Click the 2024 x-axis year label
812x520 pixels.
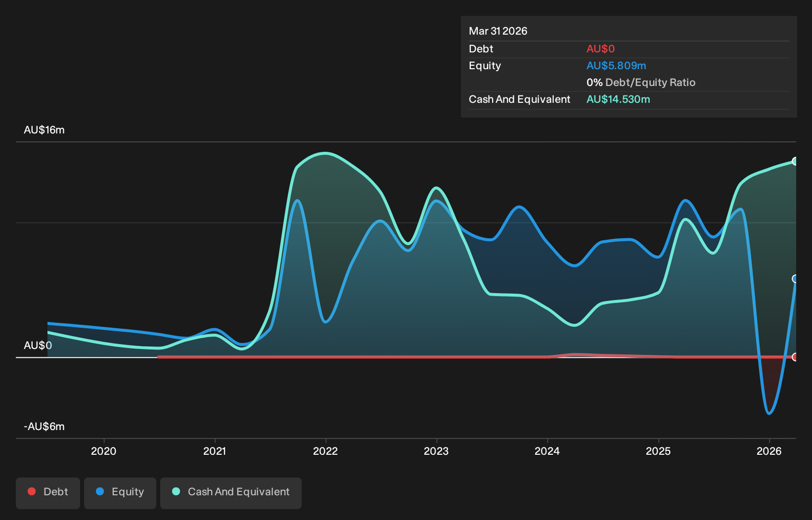click(547, 451)
